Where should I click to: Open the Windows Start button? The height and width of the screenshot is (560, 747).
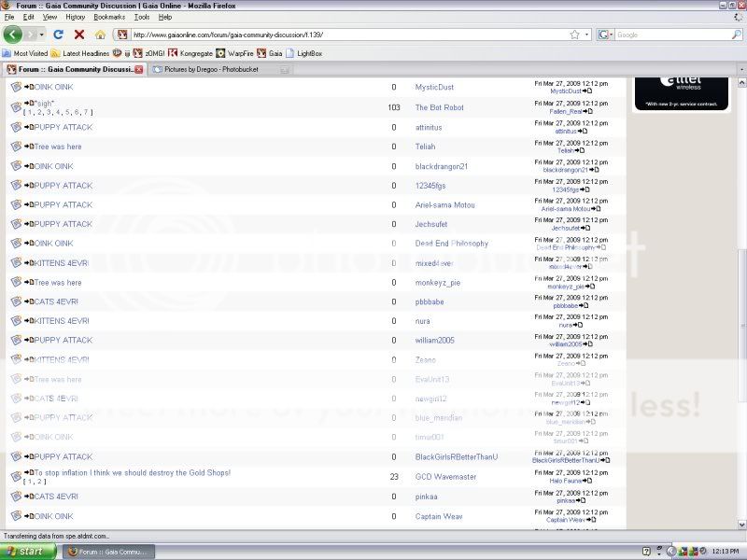(28, 552)
